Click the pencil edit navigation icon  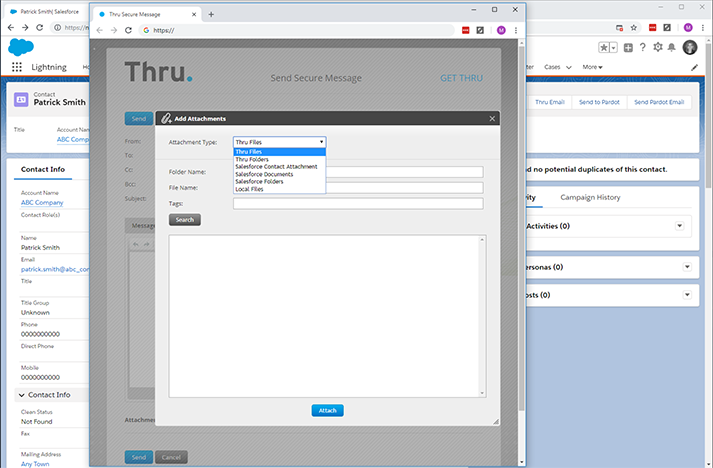[694, 67]
